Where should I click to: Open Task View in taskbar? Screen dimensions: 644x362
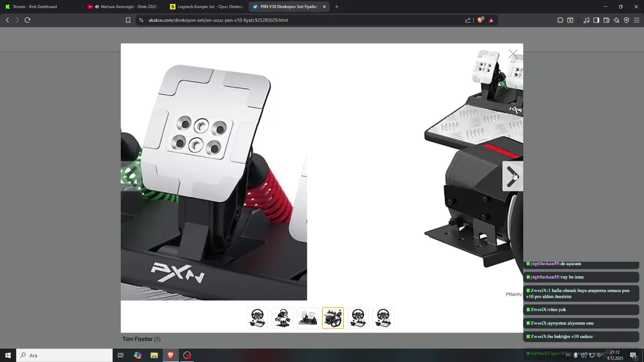click(121, 355)
